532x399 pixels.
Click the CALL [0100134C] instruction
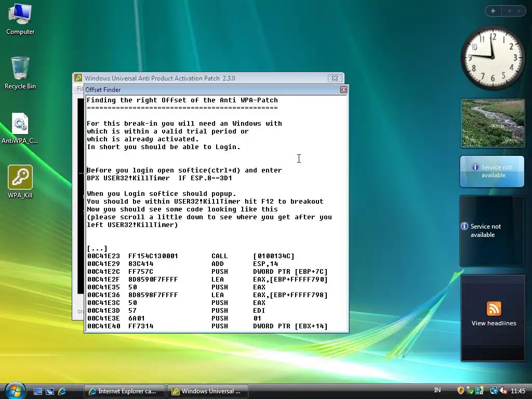253,256
